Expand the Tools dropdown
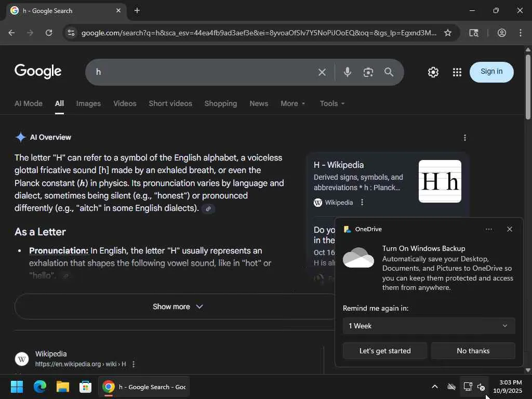 [332, 103]
